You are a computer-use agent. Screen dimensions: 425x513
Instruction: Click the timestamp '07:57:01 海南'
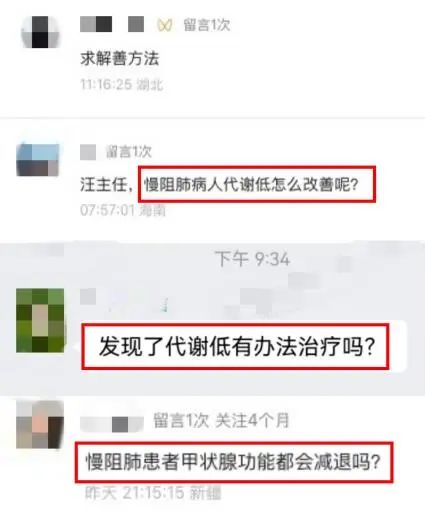[123, 210]
